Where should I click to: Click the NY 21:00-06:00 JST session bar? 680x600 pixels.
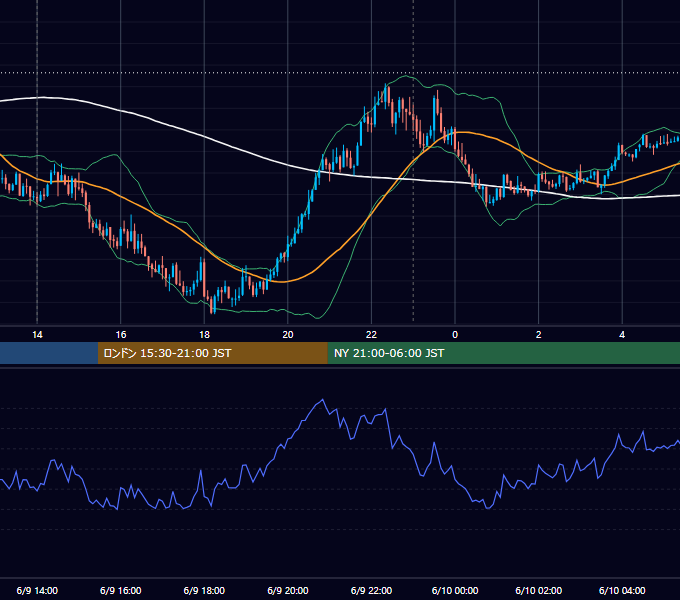503,353
